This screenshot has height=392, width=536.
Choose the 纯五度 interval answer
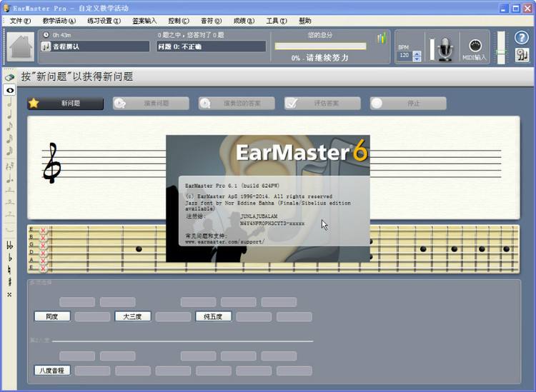[213, 316]
